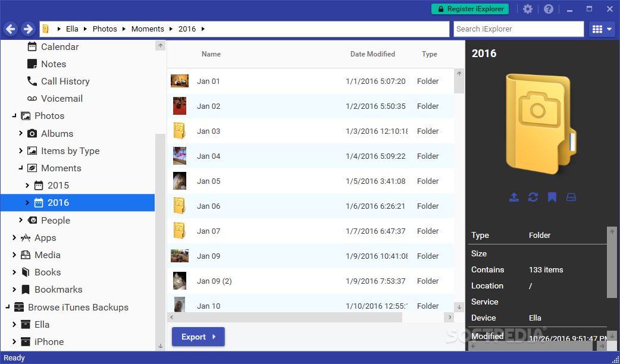620x364 pixels.
Task: Expand the iPhone backup node
Action: (14, 341)
